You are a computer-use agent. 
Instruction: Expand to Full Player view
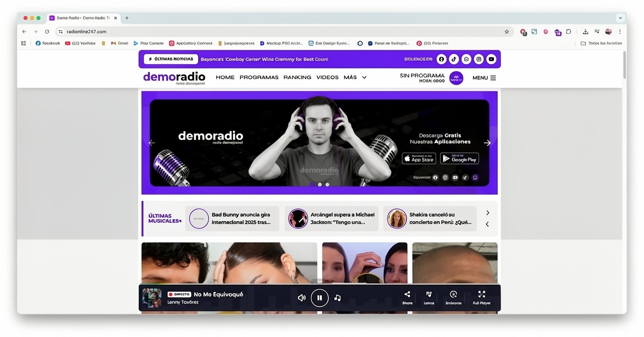482,298
